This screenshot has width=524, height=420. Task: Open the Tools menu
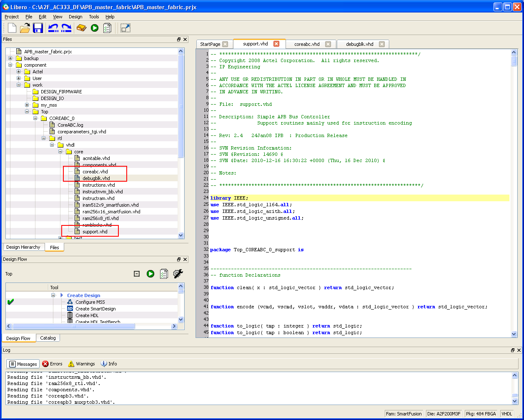(94, 17)
